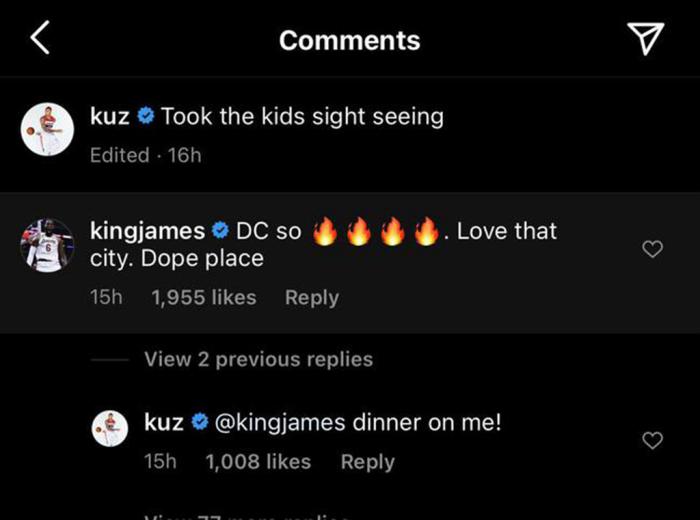Open kuz's avatar on the reply
This screenshot has width=700, height=520.
pos(110,428)
